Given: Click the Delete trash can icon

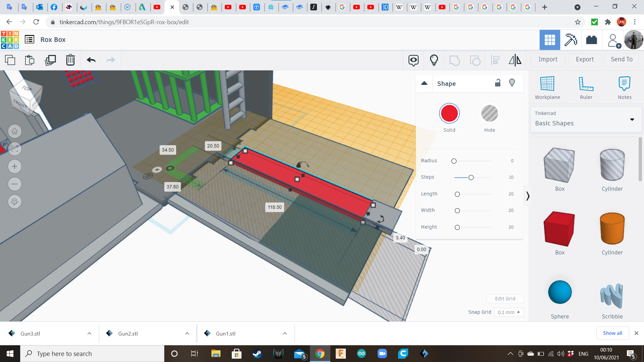Looking at the screenshot, I should (70, 60).
